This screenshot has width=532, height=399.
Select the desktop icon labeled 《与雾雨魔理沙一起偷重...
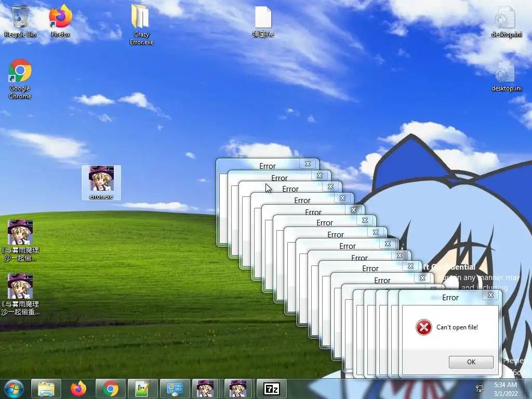[x=20, y=295]
